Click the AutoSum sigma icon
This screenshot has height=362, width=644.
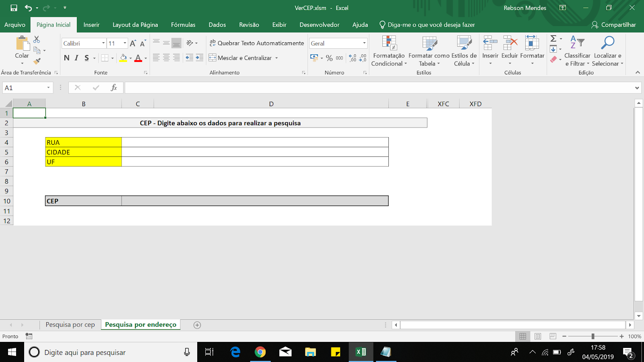[x=553, y=39]
